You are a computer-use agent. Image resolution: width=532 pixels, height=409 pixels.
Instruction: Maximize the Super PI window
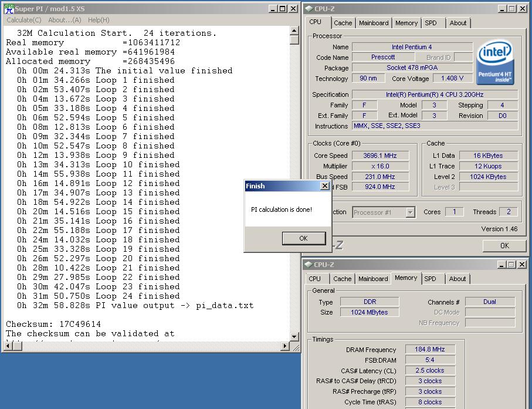pos(282,9)
